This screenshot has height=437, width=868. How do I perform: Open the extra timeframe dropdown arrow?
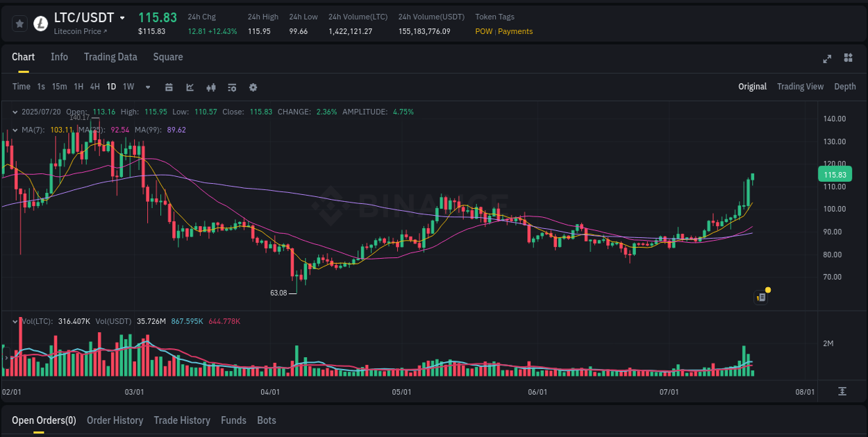pos(147,87)
